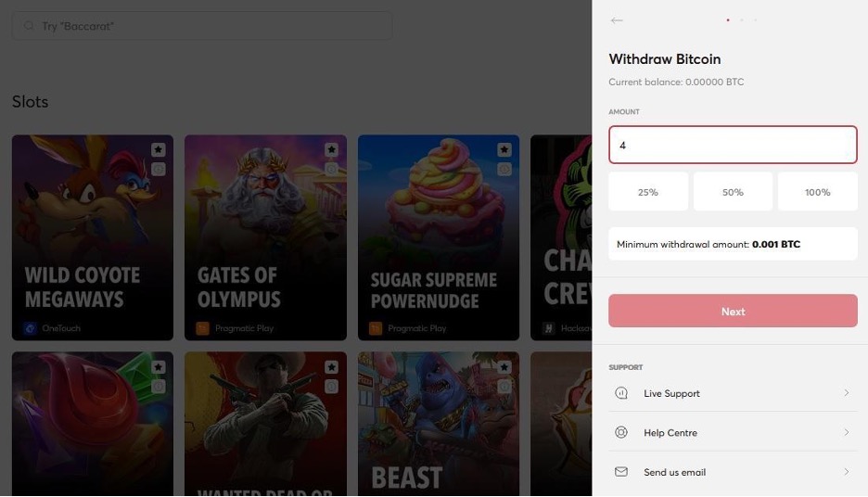Open Gates of Olympus game thumbnail
This screenshot has width=868, height=497.
tap(266, 237)
